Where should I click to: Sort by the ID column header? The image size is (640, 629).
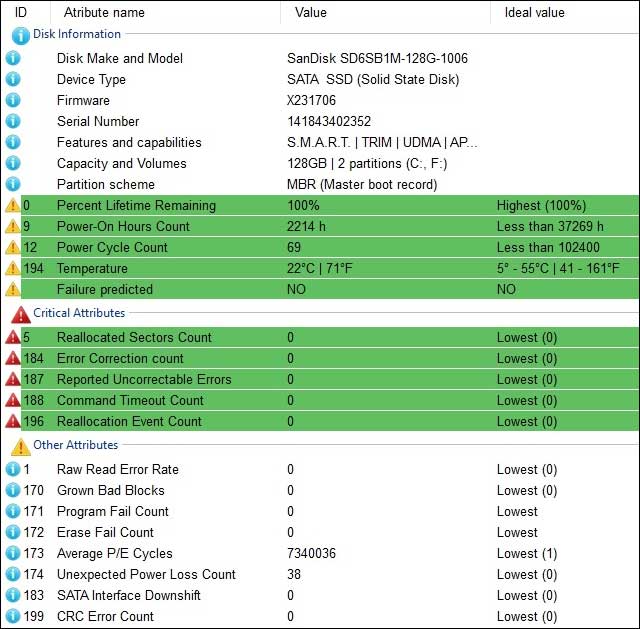point(21,12)
